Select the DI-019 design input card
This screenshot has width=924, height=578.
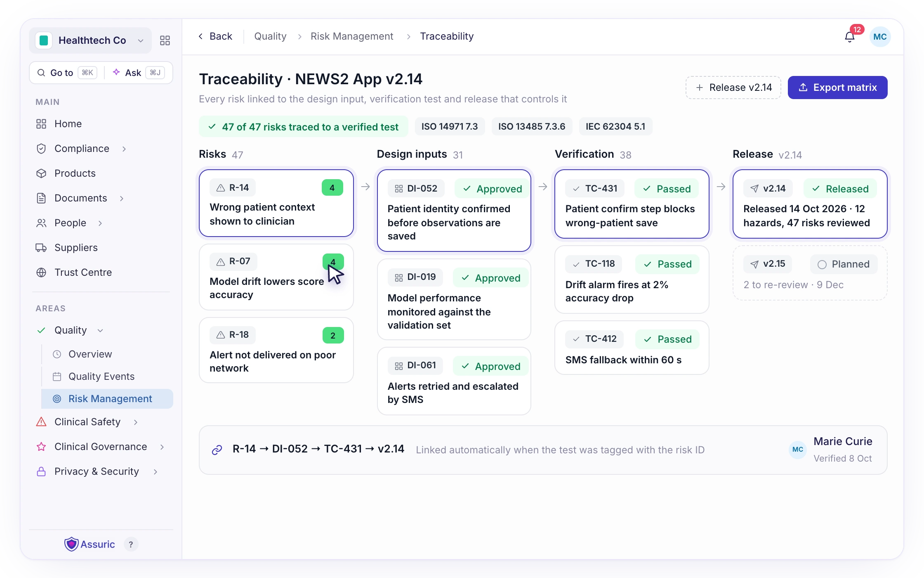click(x=454, y=299)
